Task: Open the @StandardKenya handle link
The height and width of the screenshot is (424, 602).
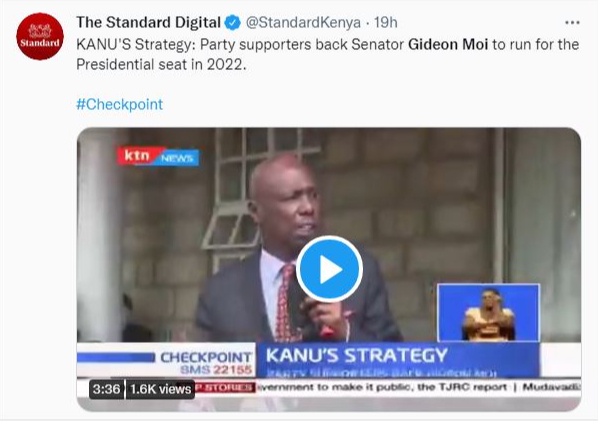Action: click(x=303, y=23)
